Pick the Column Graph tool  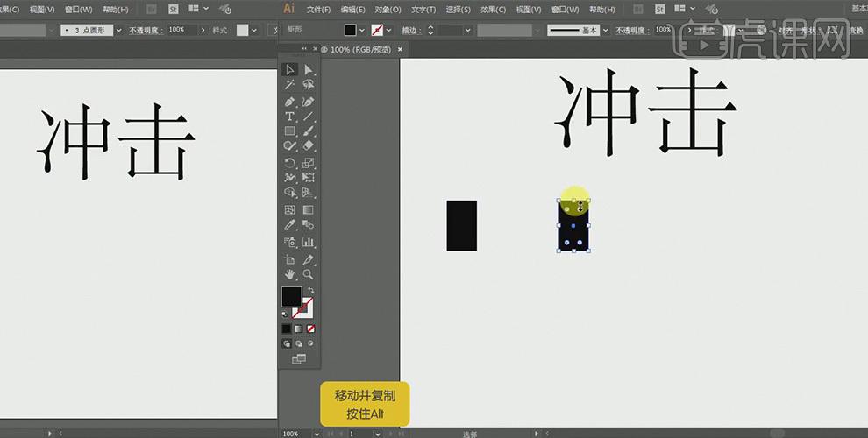pyautogui.click(x=309, y=242)
